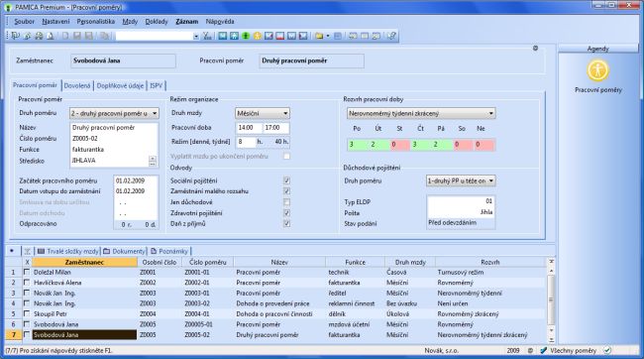Switch to the Doplňkové údaje tab
This screenshot has width=644, height=359.
click(120, 85)
